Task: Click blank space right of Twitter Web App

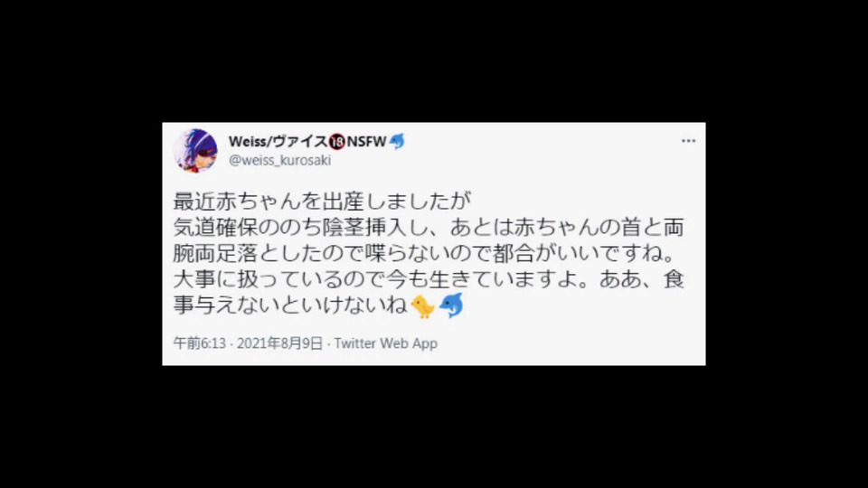Action: [571, 343]
